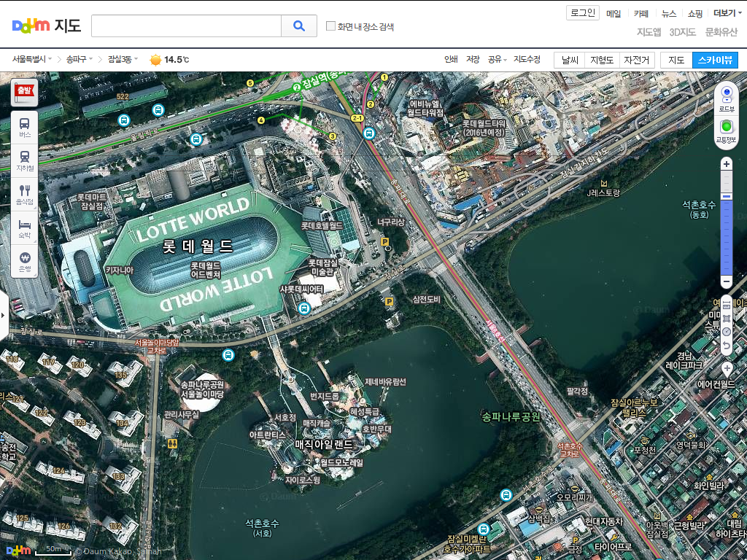Open the 음식점 restaurant category icon
Image resolution: width=747 pixels, height=560 pixels.
(25, 194)
